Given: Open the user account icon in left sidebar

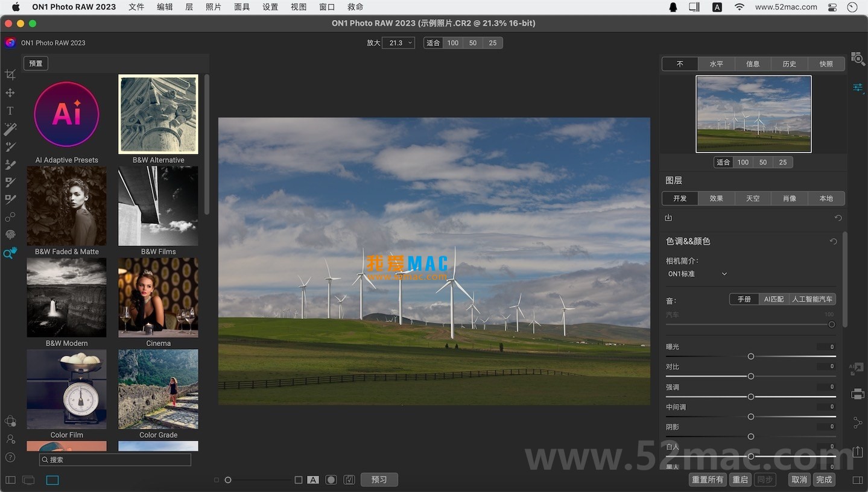Looking at the screenshot, I should (x=10, y=440).
